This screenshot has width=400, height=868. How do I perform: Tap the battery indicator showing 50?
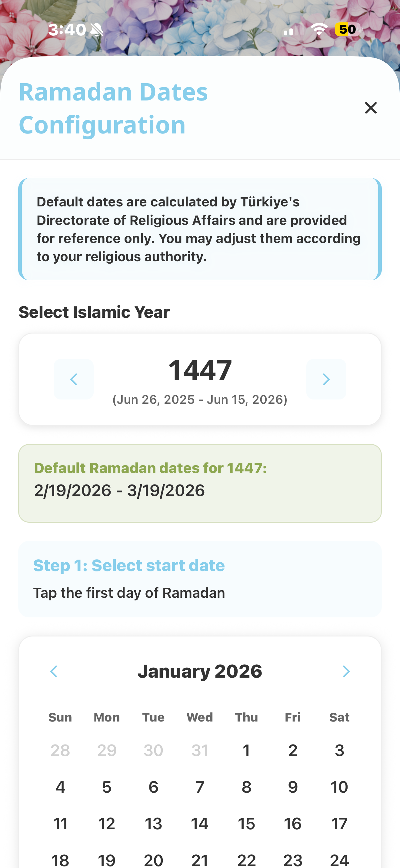click(x=348, y=30)
